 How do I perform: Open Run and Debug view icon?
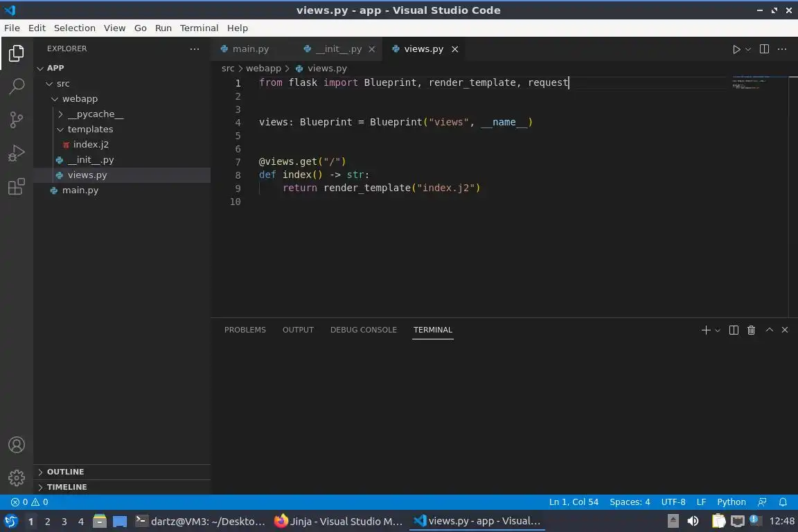point(17,153)
